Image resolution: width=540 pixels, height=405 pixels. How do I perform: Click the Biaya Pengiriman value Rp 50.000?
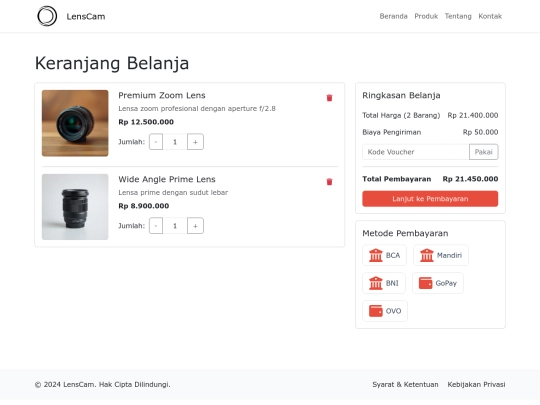[480, 132]
